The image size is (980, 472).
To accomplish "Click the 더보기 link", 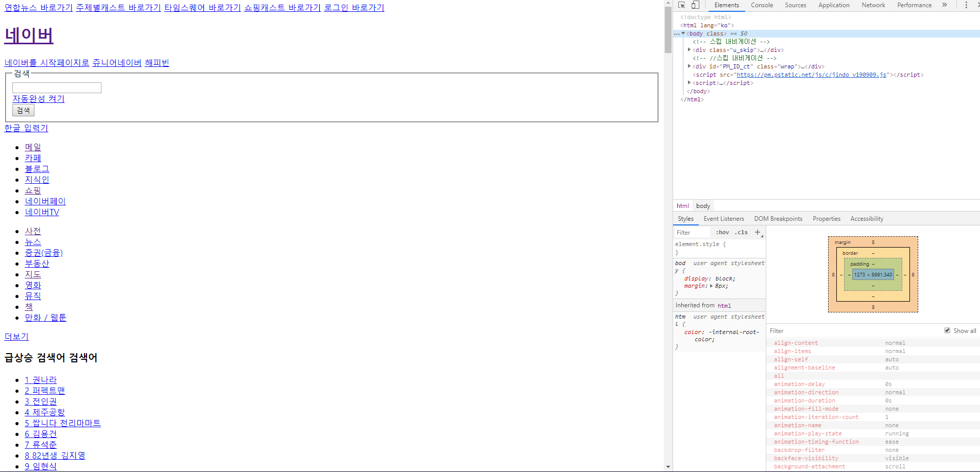I will [16, 337].
